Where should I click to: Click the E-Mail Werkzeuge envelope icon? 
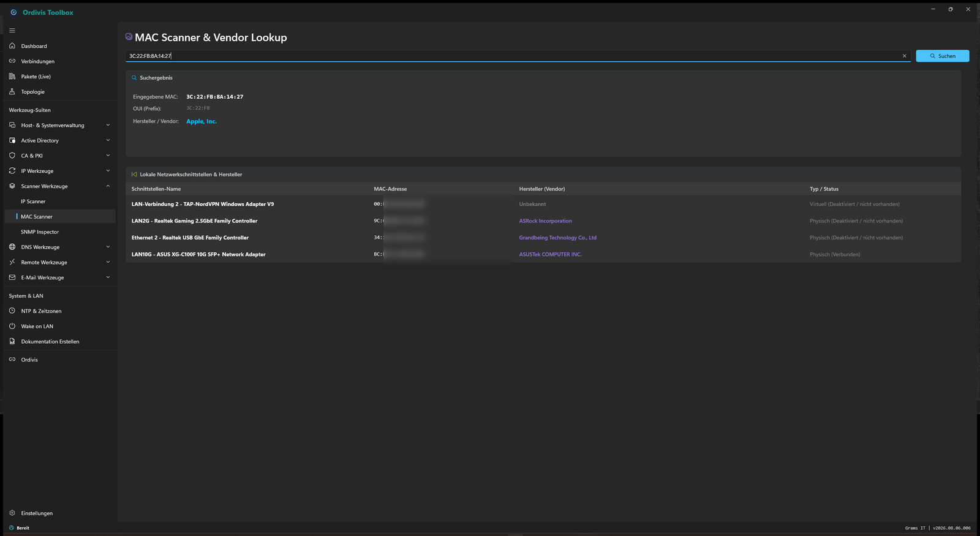pyautogui.click(x=12, y=277)
